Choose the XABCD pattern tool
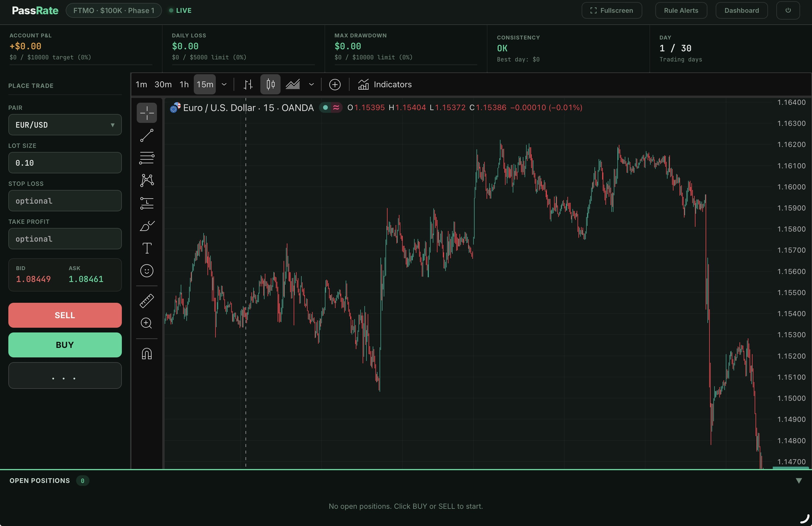Screen dimensions: 812x526 pos(147,180)
